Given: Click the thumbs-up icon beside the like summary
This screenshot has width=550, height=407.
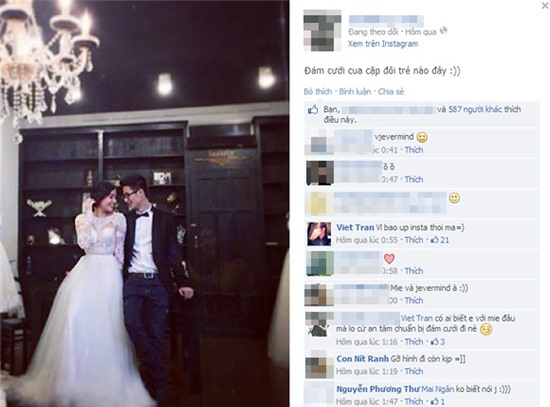Looking at the screenshot, I should (313, 110).
